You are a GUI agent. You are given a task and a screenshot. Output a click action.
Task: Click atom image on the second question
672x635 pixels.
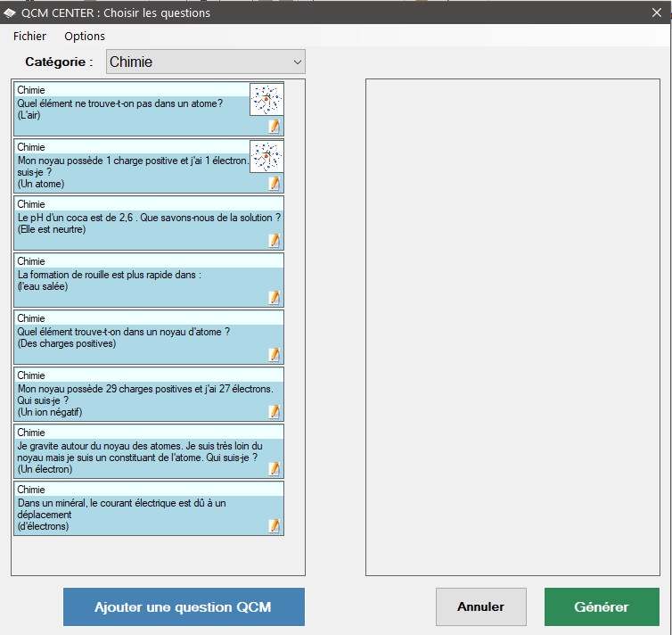(266, 157)
